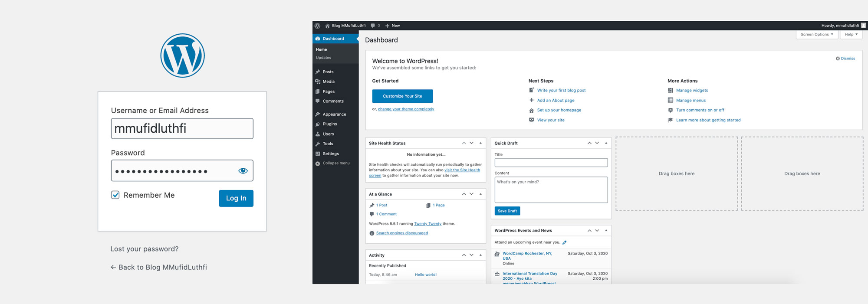Collapse the Activity panel
This screenshot has width=868, height=304.
coord(480,255)
